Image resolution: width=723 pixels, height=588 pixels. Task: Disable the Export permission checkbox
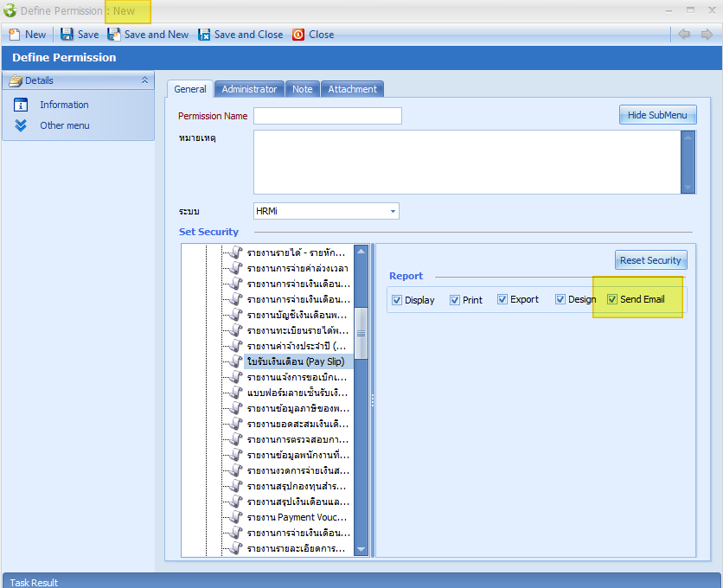pos(502,300)
